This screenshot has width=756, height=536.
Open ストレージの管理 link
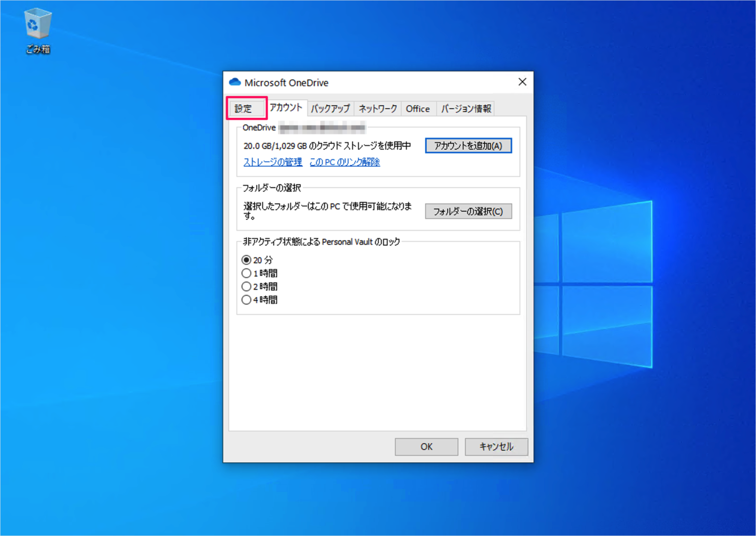coord(273,162)
